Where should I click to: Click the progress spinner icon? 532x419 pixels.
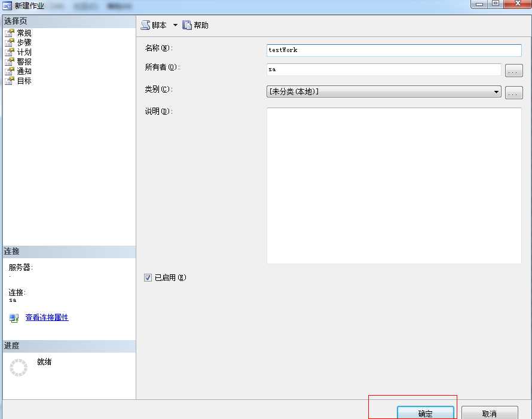[x=19, y=368]
